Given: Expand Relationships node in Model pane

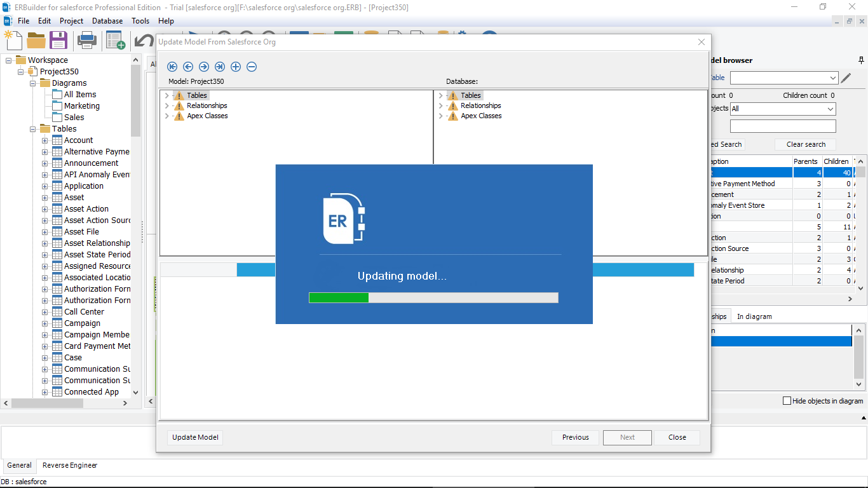Looking at the screenshot, I should pyautogui.click(x=166, y=106).
